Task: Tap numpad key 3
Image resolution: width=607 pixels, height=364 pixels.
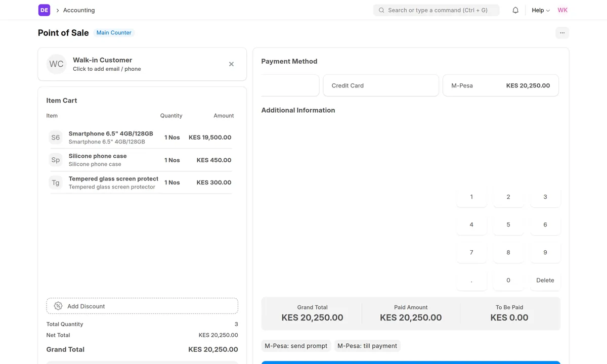Action: point(545,197)
